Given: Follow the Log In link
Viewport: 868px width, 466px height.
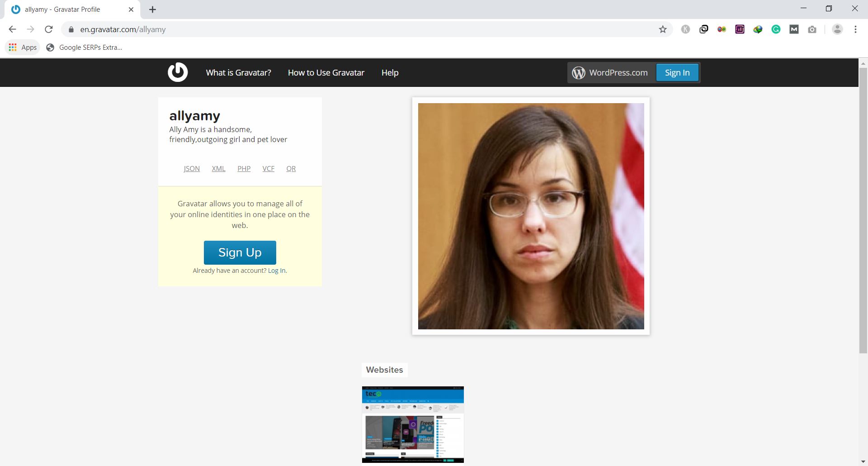Looking at the screenshot, I should [277, 271].
